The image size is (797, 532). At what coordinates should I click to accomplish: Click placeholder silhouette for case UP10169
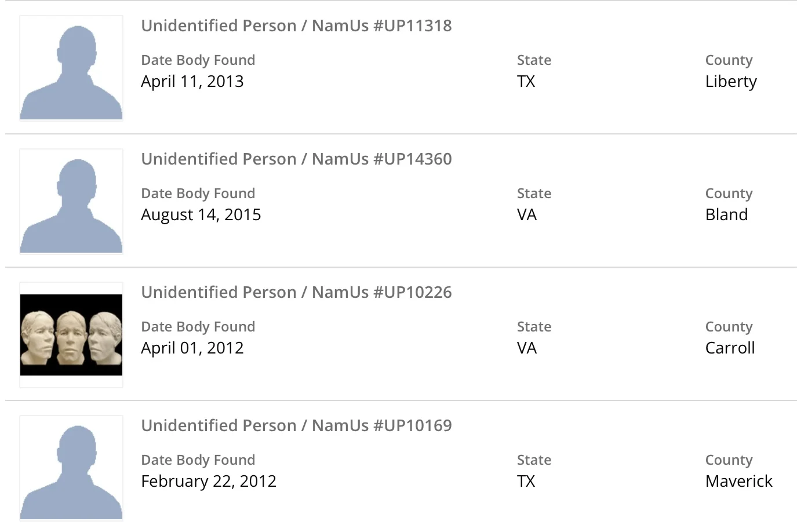71,468
